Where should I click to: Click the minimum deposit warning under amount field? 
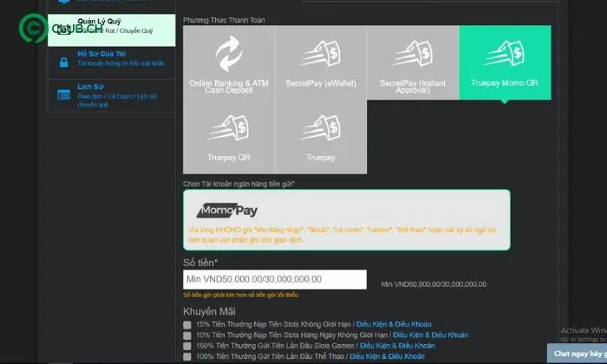tap(241, 295)
